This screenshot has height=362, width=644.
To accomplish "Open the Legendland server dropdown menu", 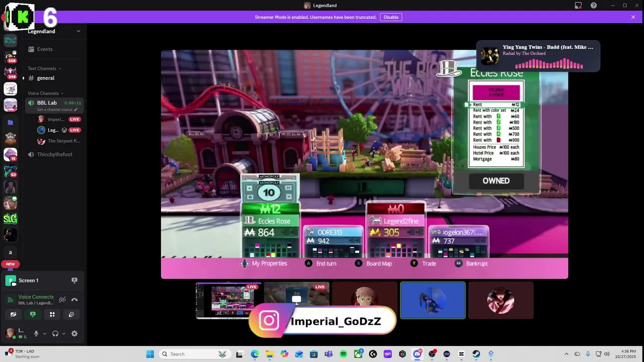I will tap(78, 31).
